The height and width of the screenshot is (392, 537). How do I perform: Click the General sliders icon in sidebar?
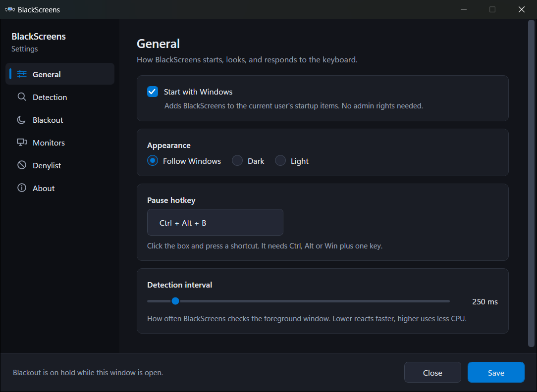(x=22, y=74)
